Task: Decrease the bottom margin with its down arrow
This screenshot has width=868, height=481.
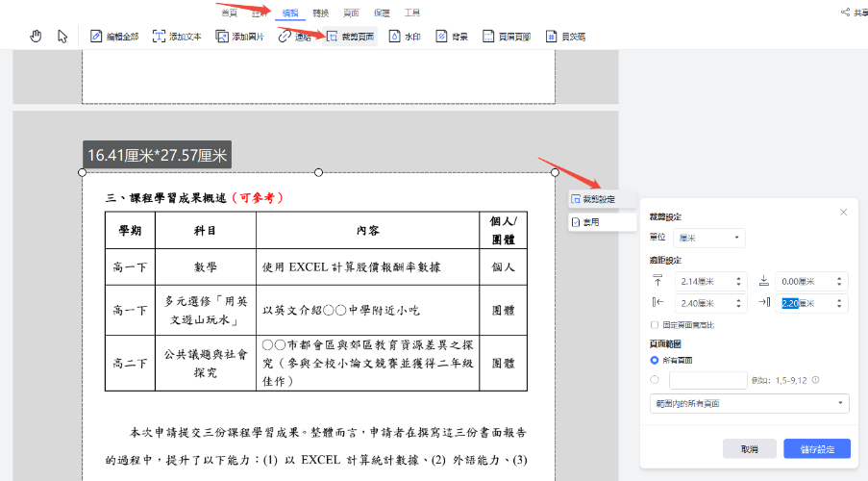Action: 839,285
